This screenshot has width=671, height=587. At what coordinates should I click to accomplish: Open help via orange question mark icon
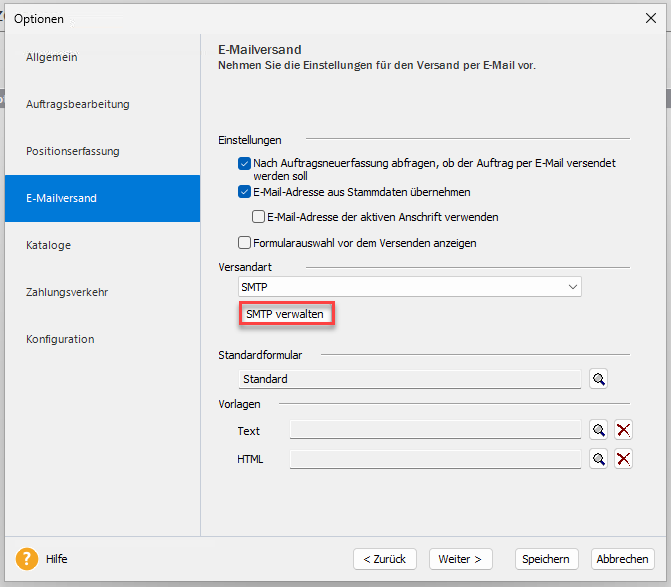coord(27,559)
